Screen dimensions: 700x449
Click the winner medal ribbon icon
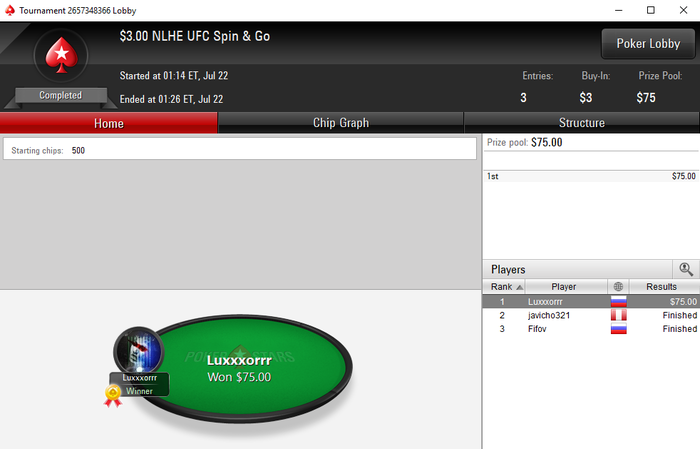coord(113,396)
